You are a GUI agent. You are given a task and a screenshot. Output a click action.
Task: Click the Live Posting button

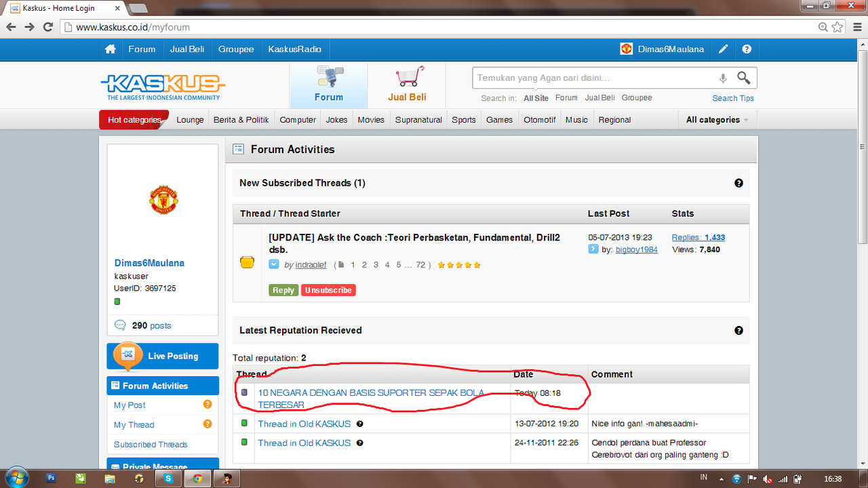(x=163, y=356)
